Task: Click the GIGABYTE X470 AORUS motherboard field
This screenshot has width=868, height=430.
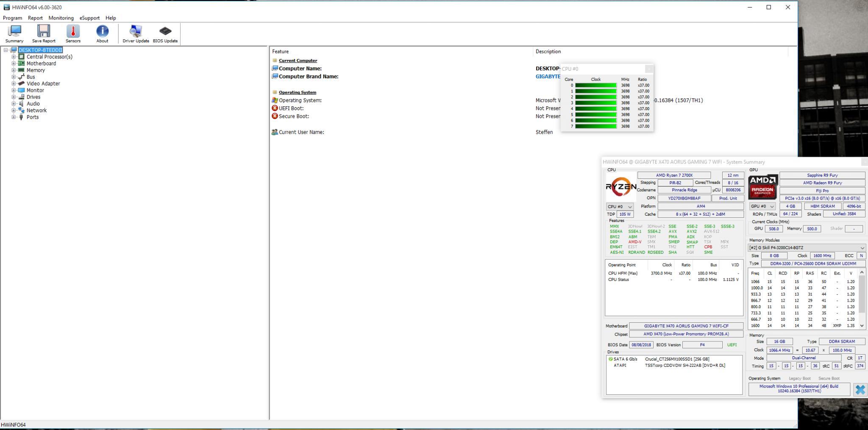Action: (686, 326)
